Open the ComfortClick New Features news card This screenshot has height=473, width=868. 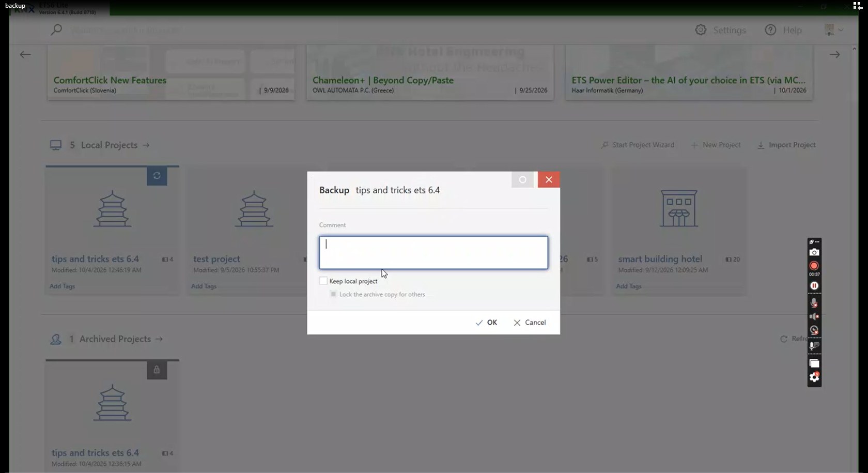171,72
